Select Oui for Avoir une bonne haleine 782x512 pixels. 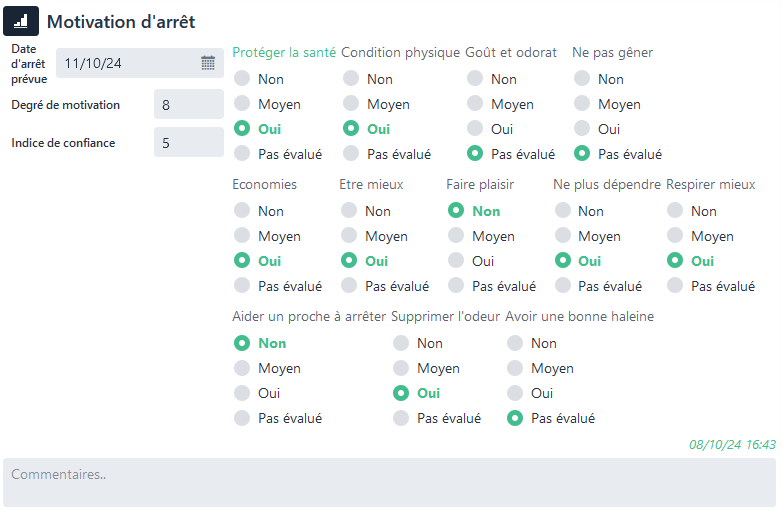[x=514, y=393]
